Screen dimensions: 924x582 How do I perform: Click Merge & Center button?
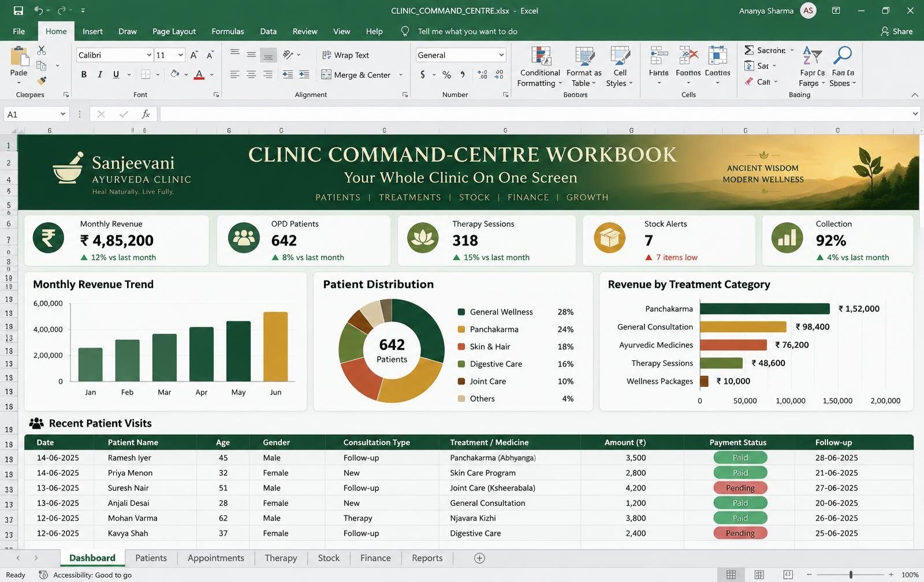(x=356, y=74)
